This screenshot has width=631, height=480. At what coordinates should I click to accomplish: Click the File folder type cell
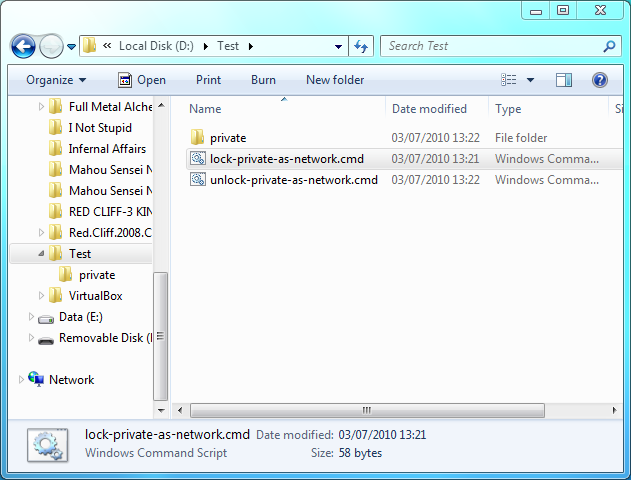coord(521,138)
